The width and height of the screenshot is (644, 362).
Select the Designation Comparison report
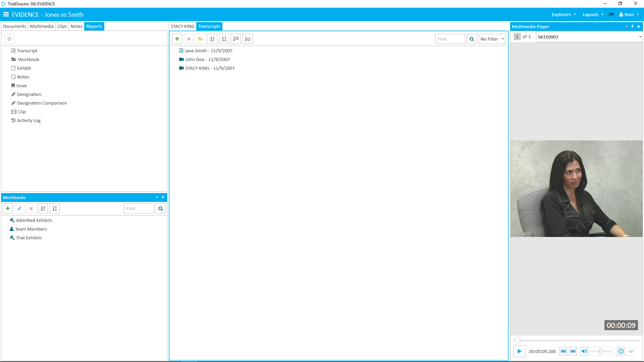[x=39, y=103]
